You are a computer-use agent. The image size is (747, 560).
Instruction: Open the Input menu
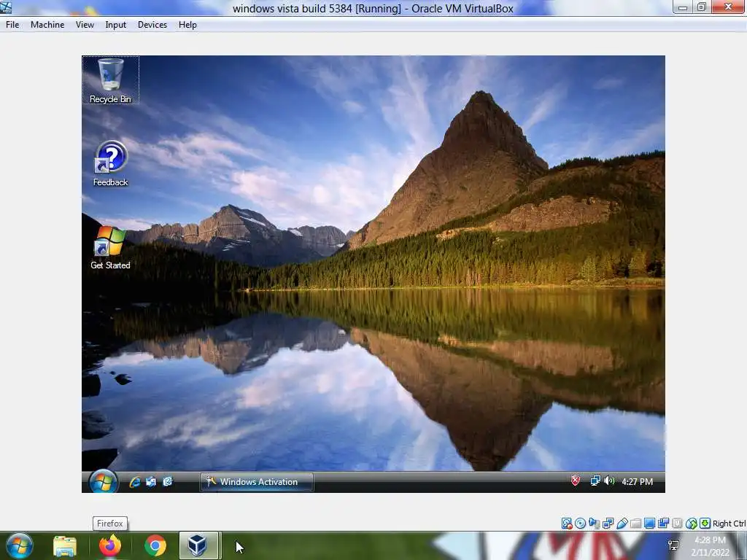click(116, 25)
